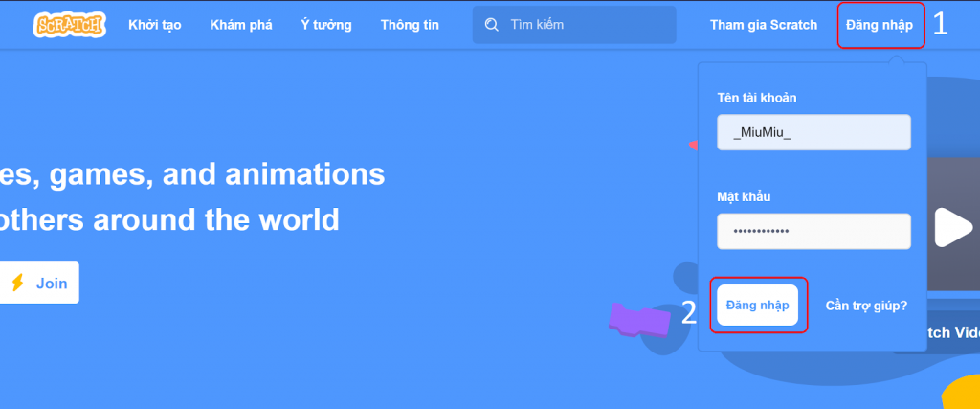Go to the Khám phá page
The image size is (980, 409).
241,25
